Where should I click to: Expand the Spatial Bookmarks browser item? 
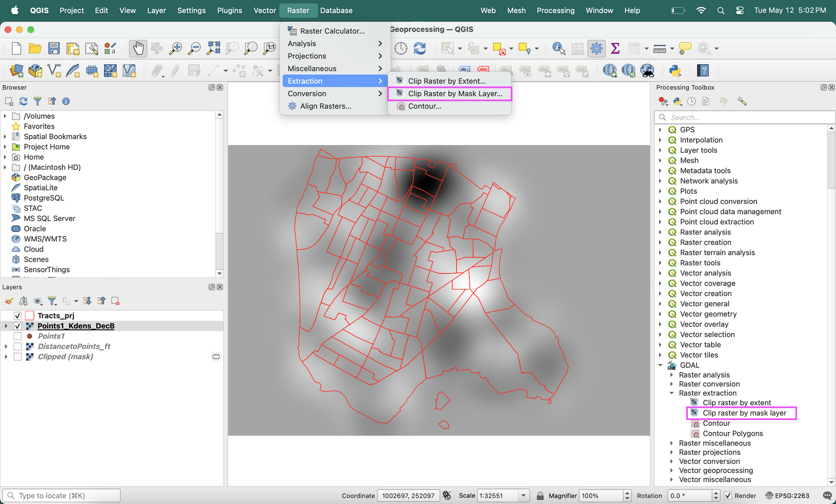tap(5, 136)
